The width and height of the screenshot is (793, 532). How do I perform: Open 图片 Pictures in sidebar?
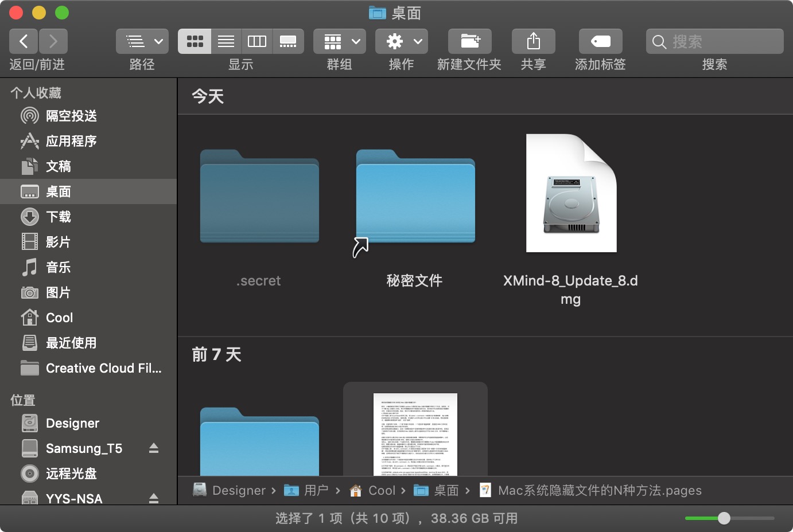[x=88, y=292]
